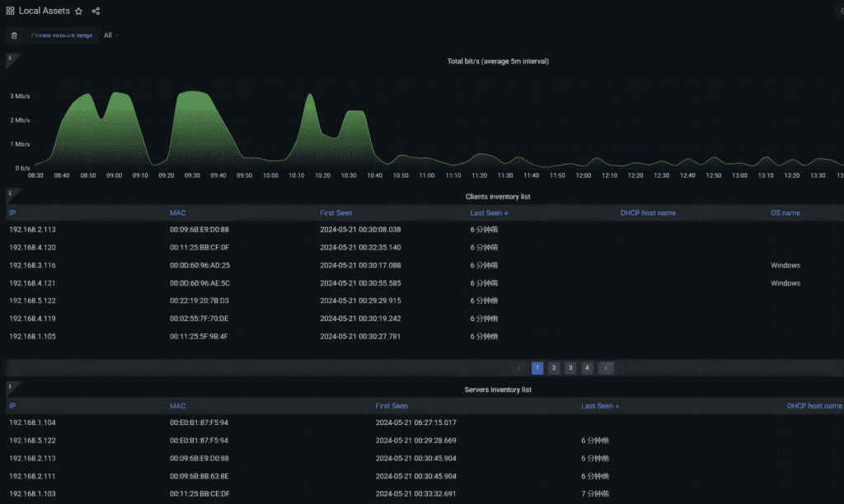
Task: Click the trash icon next to Private network range
Action: [x=14, y=35]
